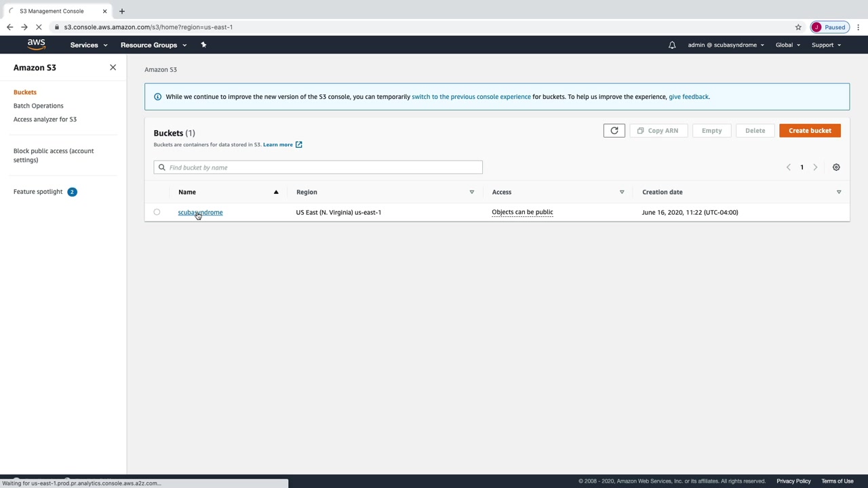
Task: Refresh the buckets list
Action: tap(614, 131)
